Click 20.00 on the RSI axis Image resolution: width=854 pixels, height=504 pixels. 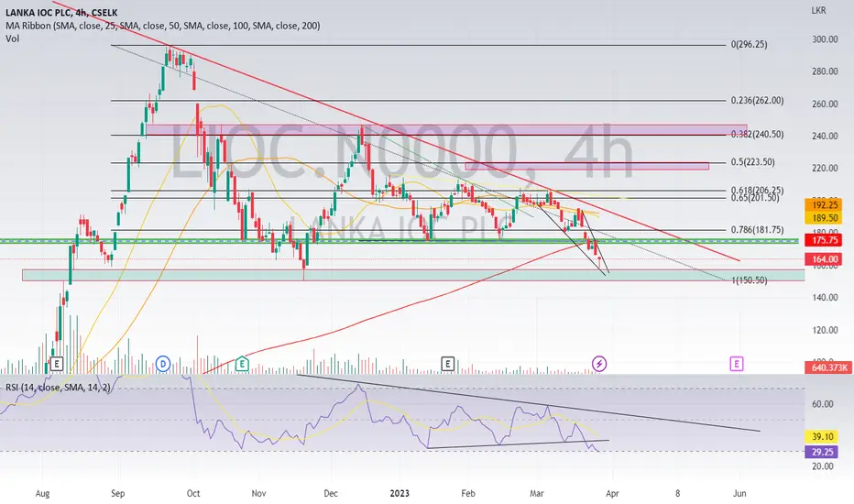coord(823,466)
